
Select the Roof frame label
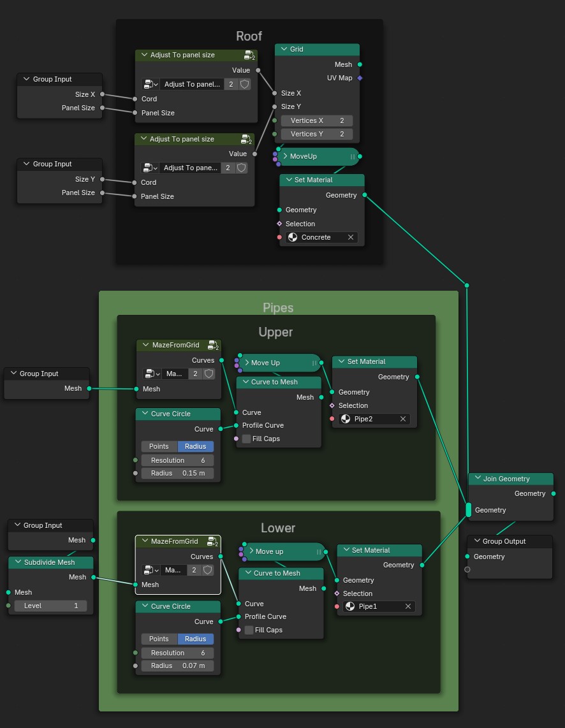tap(249, 36)
